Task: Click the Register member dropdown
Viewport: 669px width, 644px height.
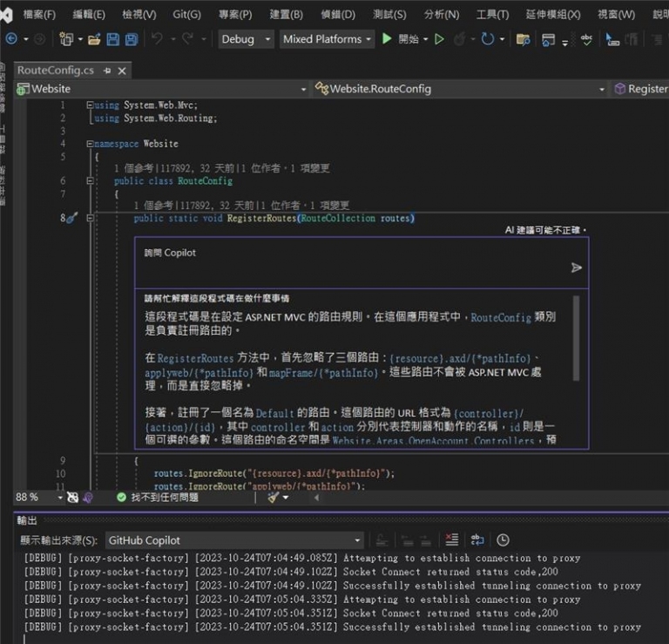Action: click(640, 89)
